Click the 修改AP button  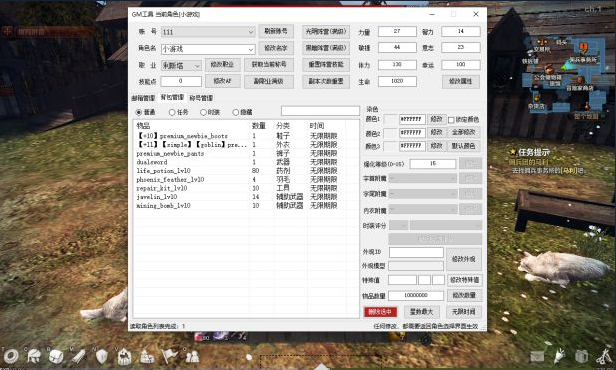point(222,81)
